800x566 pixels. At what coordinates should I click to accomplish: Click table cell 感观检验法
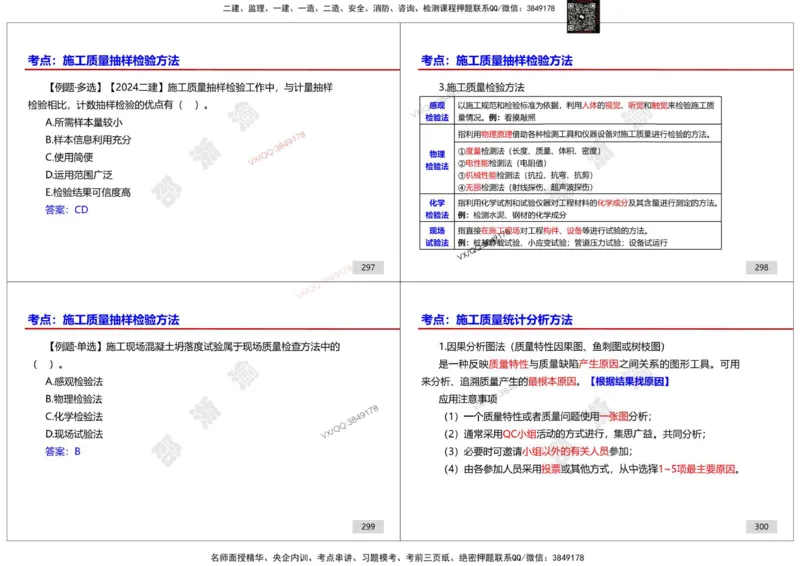coord(437,111)
